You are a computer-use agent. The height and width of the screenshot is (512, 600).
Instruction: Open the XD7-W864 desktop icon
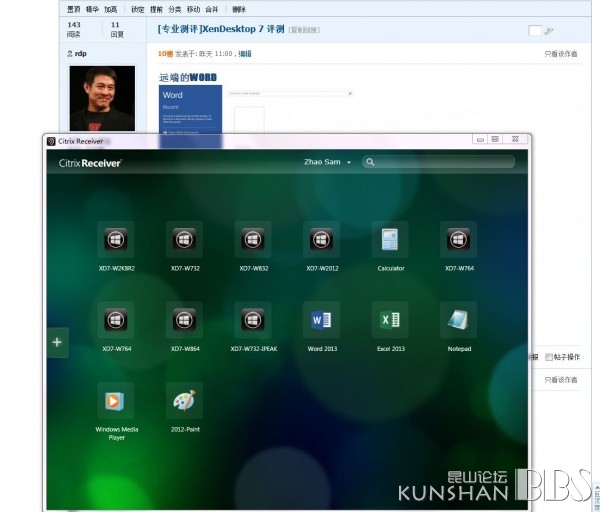[x=184, y=320]
